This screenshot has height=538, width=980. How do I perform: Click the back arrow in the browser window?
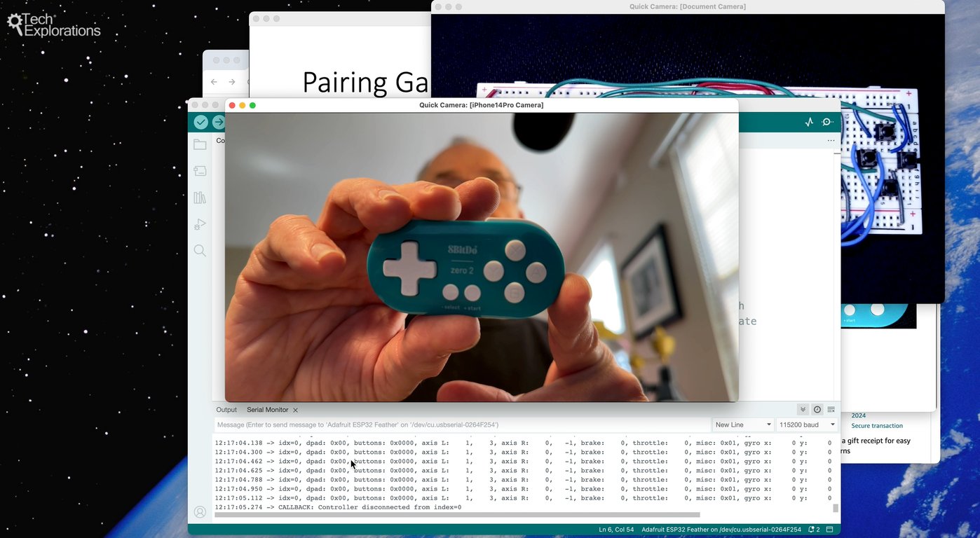214,82
